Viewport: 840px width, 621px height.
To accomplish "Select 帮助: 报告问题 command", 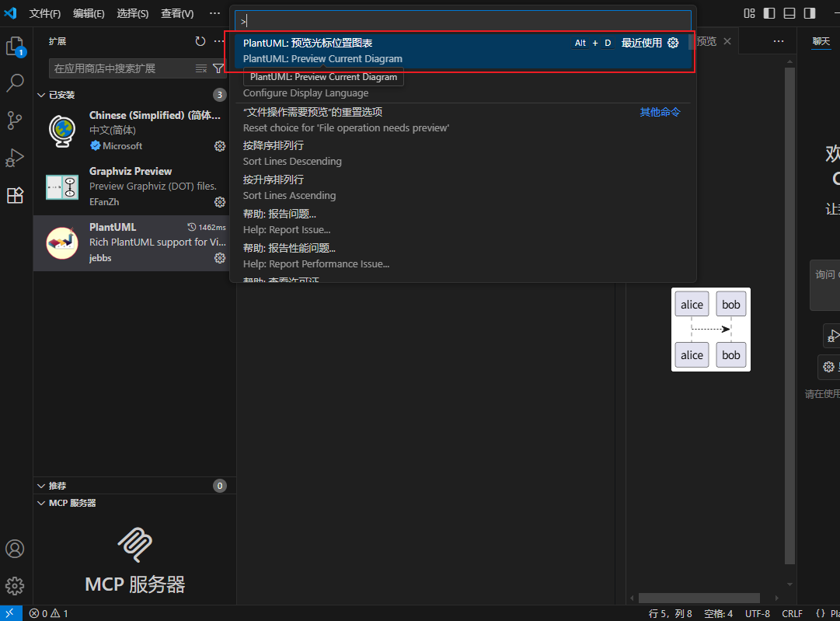I will click(463, 222).
